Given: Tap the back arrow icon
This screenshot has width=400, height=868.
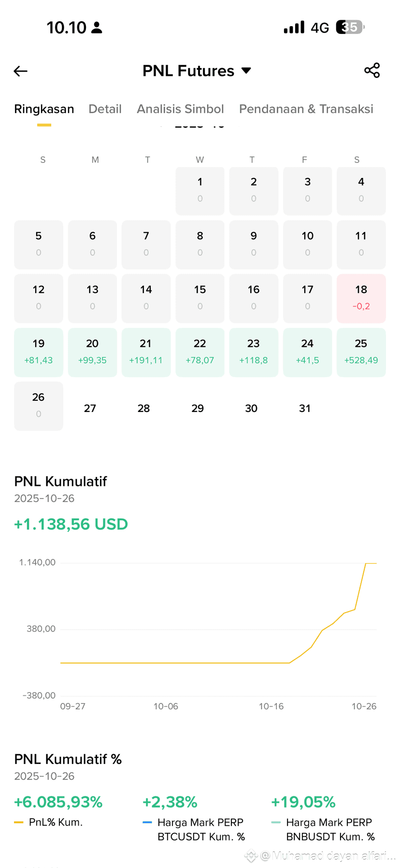Looking at the screenshot, I should (20, 71).
